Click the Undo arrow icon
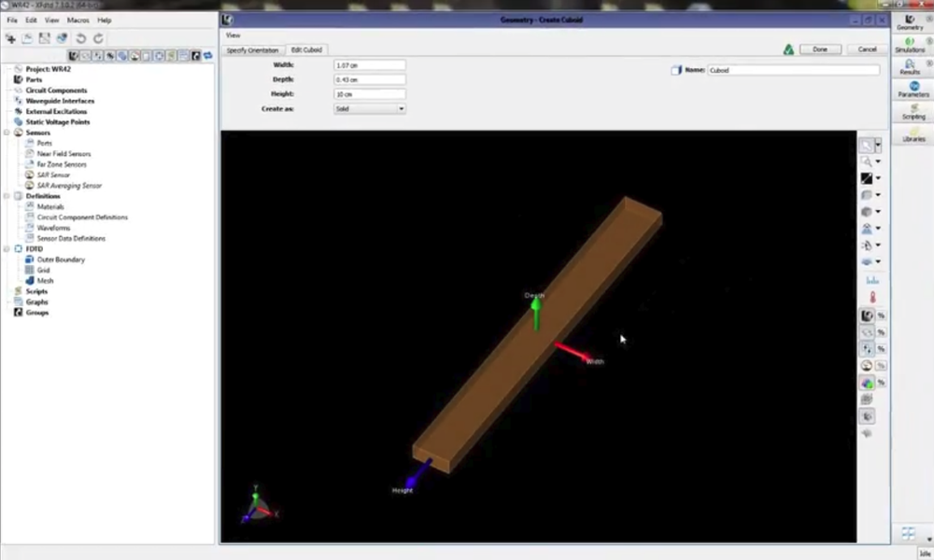Screen dimensions: 934x560 tap(81, 38)
